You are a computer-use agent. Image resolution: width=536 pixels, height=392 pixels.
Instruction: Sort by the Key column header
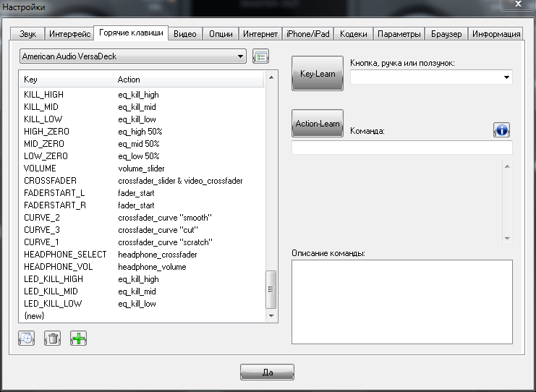point(67,80)
